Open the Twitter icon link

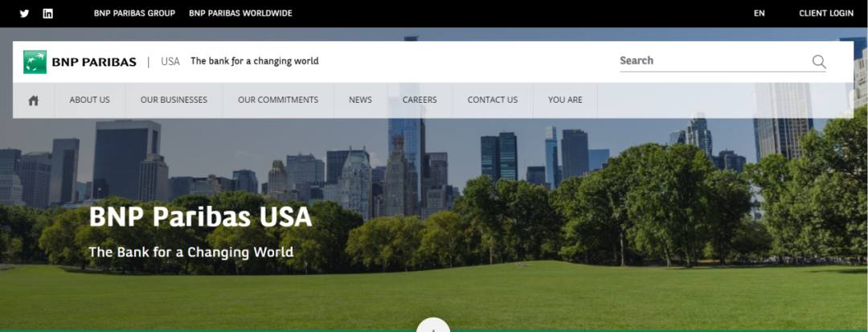[x=24, y=14]
